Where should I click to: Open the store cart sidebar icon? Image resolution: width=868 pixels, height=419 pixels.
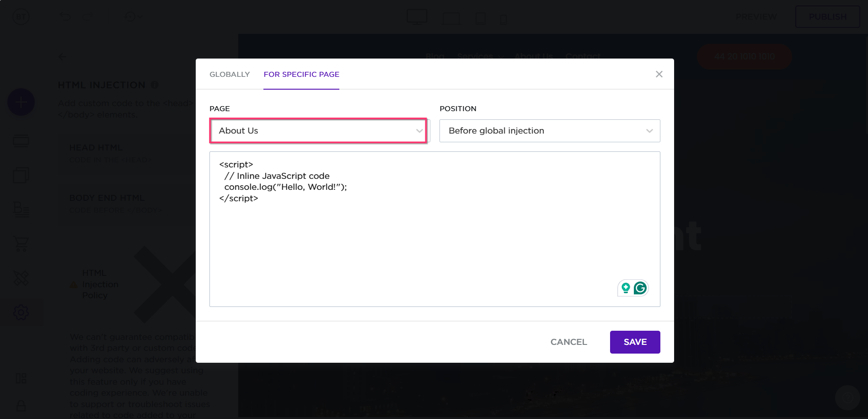tap(21, 244)
